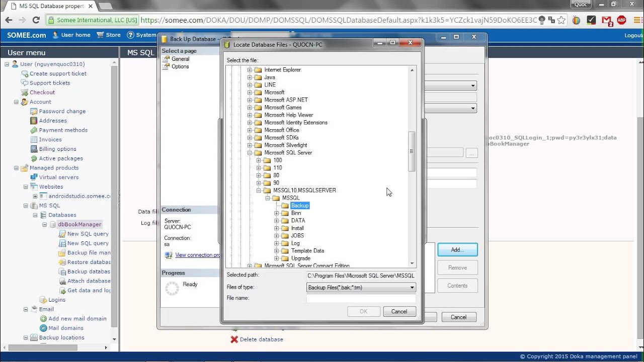Expand the Java folder node
This screenshot has width=644, height=362.
250,77
